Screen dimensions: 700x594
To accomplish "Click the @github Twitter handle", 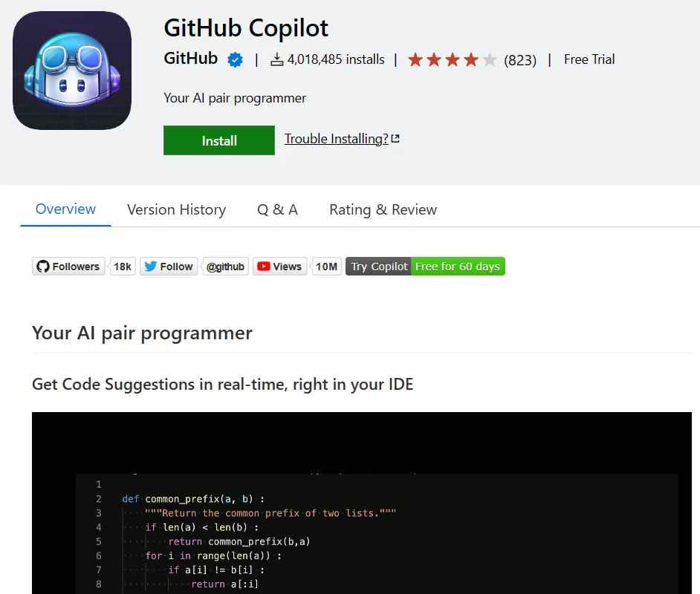I will (x=225, y=267).
